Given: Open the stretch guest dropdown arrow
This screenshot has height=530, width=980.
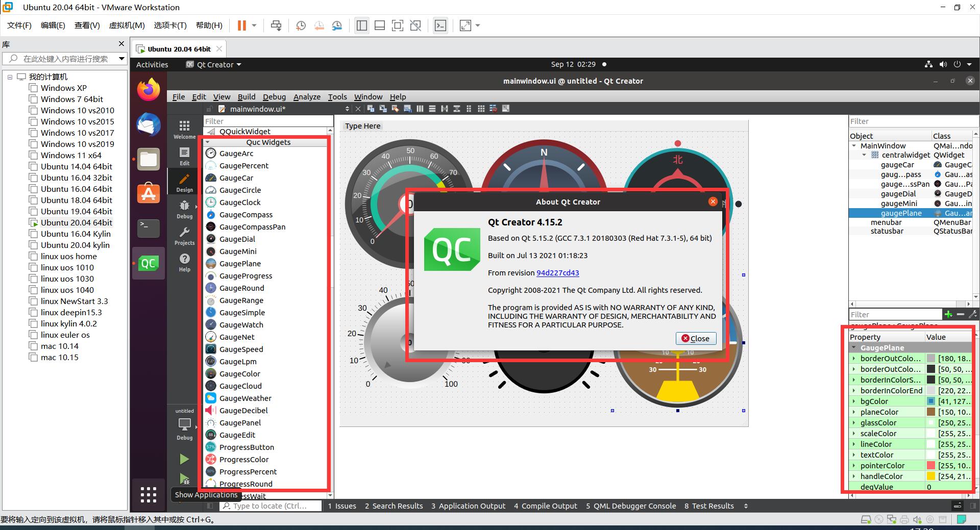Looking at the screenshot, I should (x=478, y=26).
